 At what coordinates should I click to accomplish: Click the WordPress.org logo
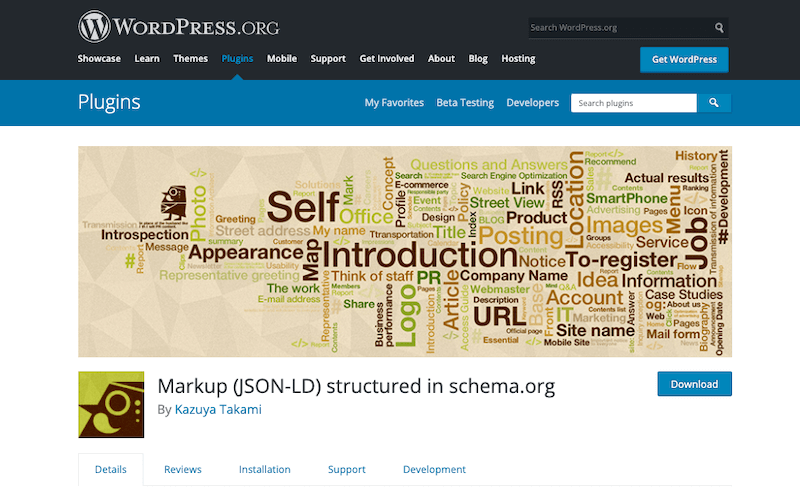pyautogui.click(x=178, y=24)
